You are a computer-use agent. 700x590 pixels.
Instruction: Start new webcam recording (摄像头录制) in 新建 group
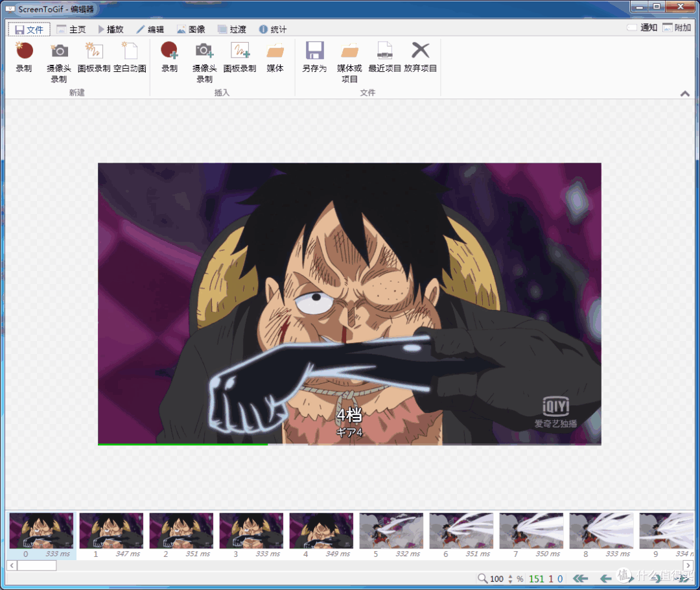59,62
